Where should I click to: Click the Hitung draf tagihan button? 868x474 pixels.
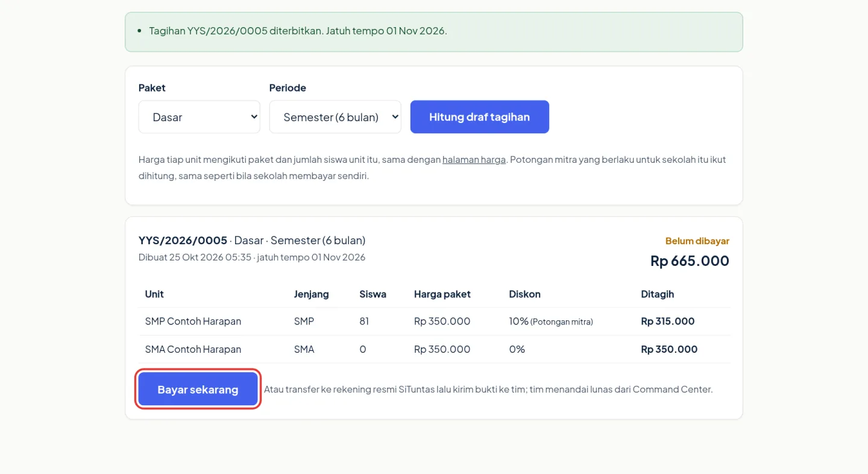pos(480,117)
